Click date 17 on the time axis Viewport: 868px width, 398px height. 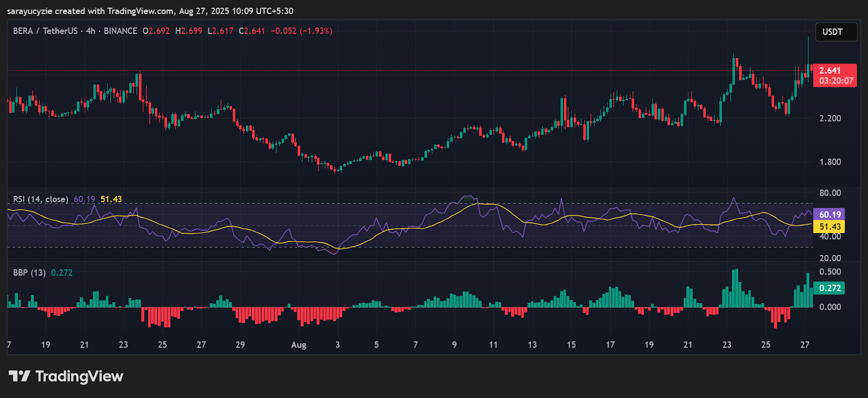pyautogui.click(x=610, y=345)
